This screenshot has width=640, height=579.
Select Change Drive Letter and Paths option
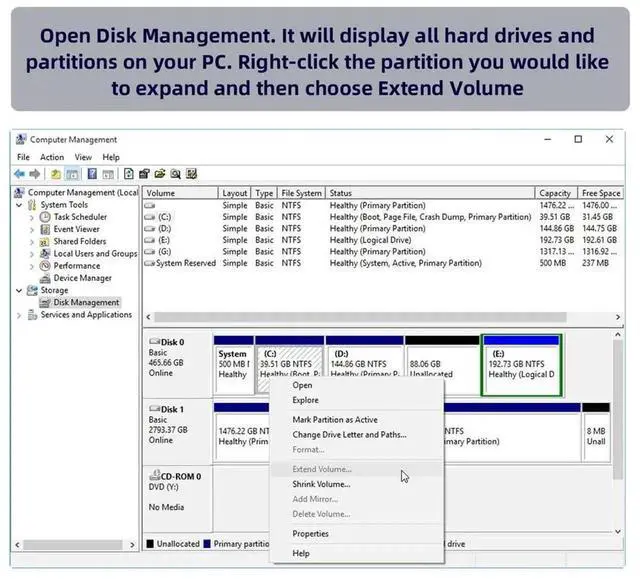tap(349, 435)
